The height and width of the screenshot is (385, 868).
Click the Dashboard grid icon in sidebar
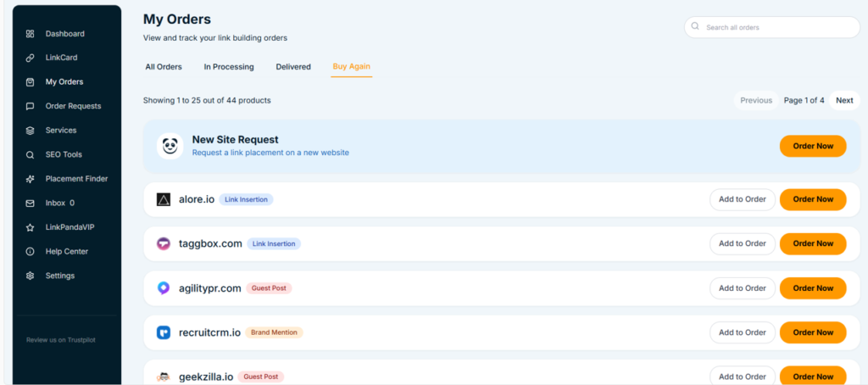click(30, 34)
